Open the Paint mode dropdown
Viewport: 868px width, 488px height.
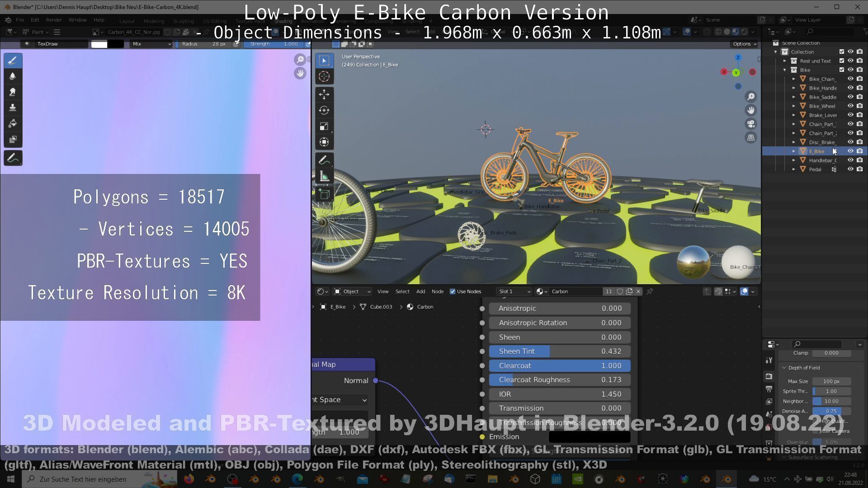point(36,32)
